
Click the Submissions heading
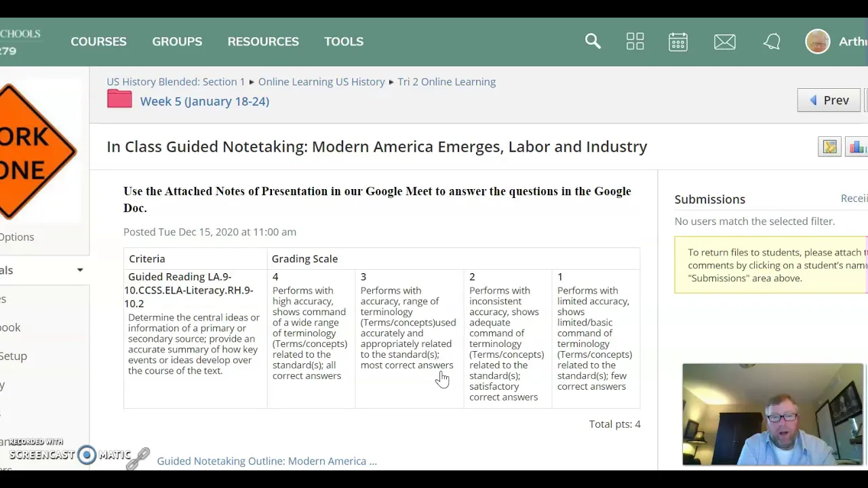(709, 199)
